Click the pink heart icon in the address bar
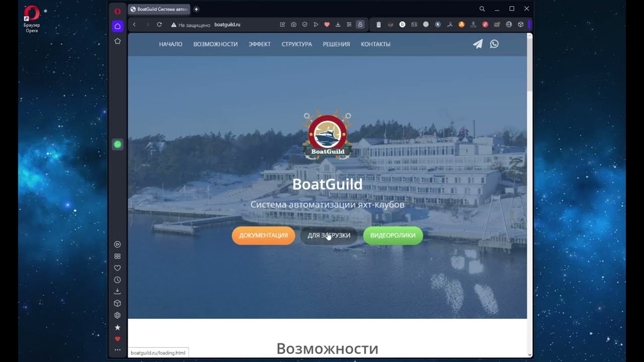The height and width of the screenshot is (362, 644). (x=327, y=24)
